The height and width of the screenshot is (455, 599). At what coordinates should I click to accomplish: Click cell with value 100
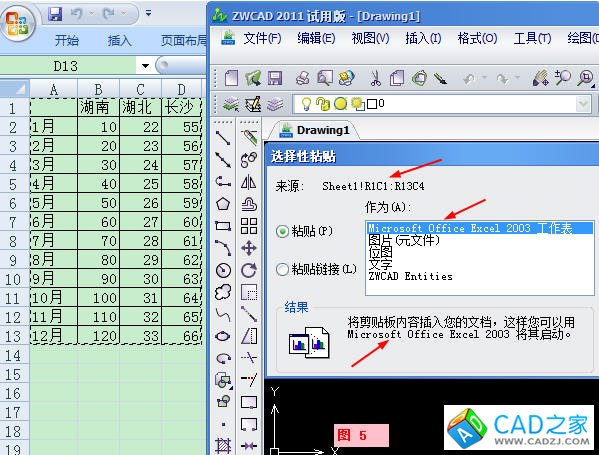[x=98, y=298]
